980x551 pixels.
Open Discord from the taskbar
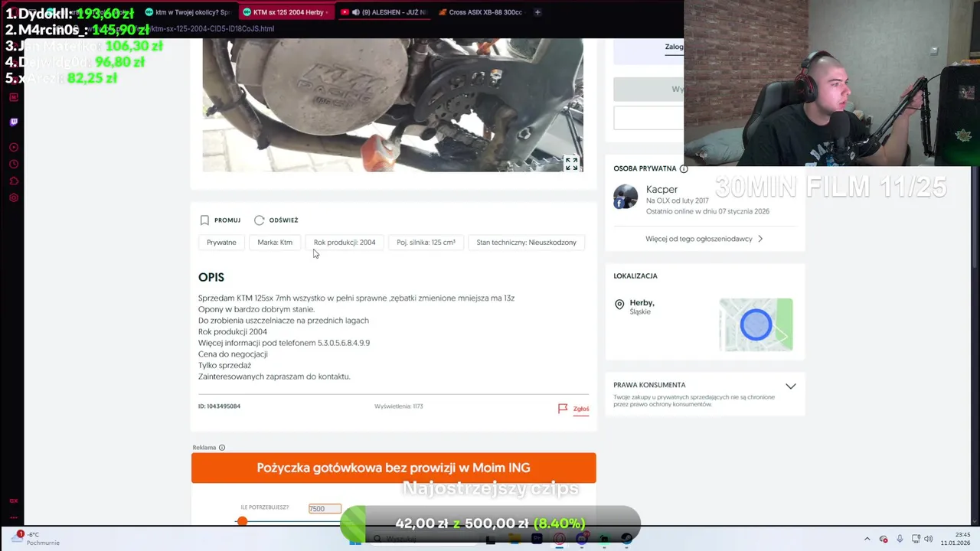pyautogui.click(x=582, y=539)
